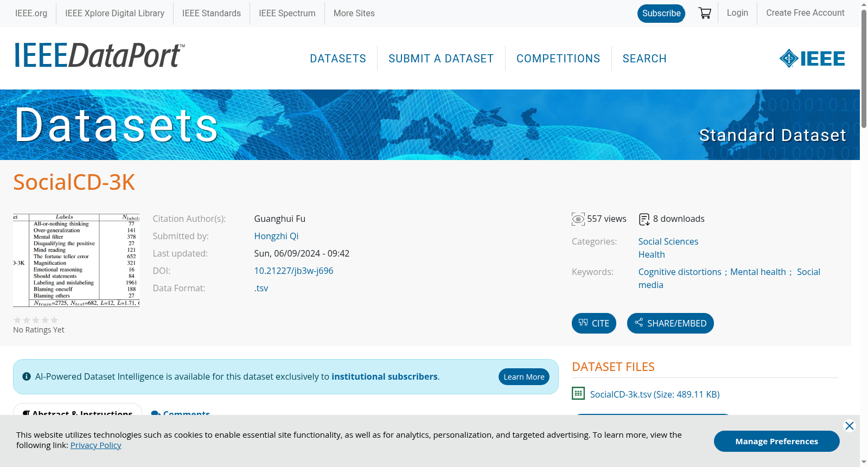Click the IEEE DataPort logo
868x467 pixels.
pyautogui.click(x=99, y=55)
